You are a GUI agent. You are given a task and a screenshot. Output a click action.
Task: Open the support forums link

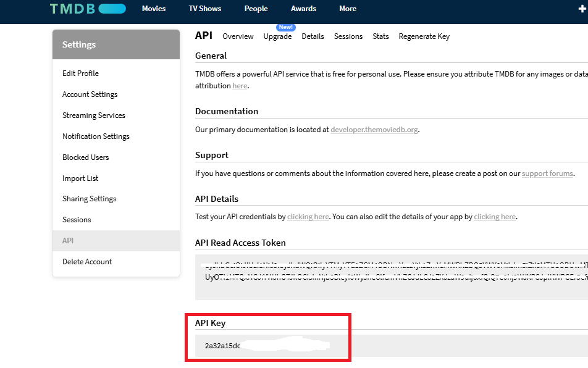(x=547, y=174)
